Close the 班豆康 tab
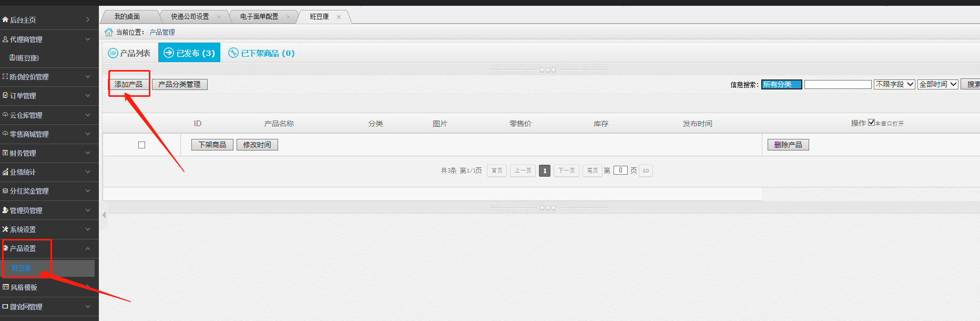 tap(339, 17)
